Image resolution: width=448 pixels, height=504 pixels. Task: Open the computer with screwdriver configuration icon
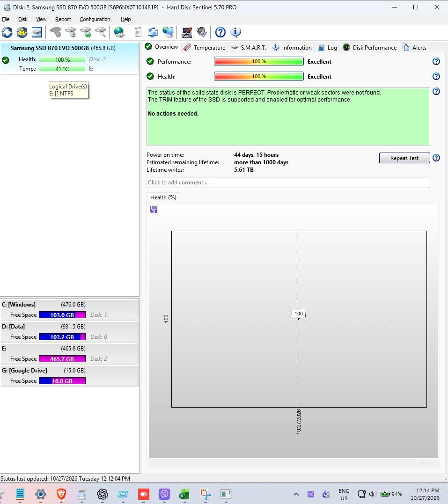click(186, 32)
